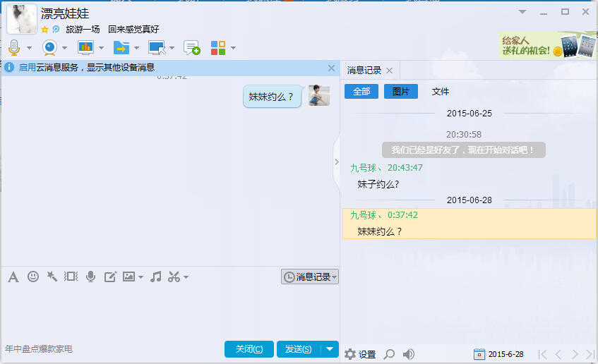598x364 pixels.
Task: Open 设置 gear in history panel
Action: 360,354
